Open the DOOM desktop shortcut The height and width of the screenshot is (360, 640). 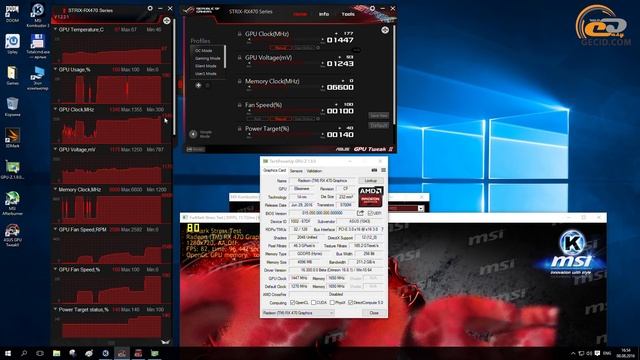click(12, 13)
